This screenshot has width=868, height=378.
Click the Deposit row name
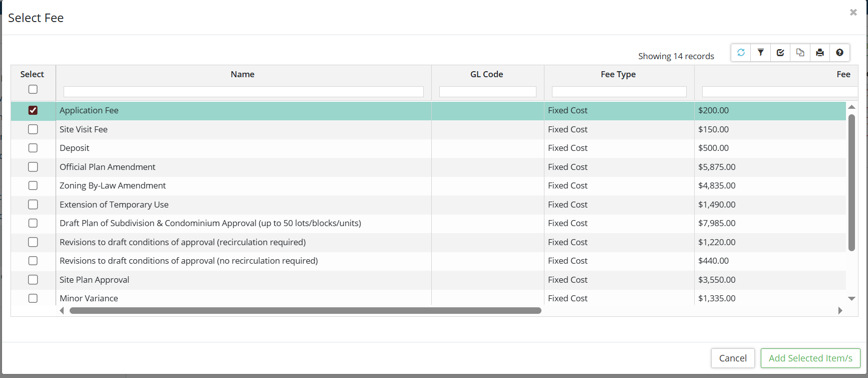[75, 148]
